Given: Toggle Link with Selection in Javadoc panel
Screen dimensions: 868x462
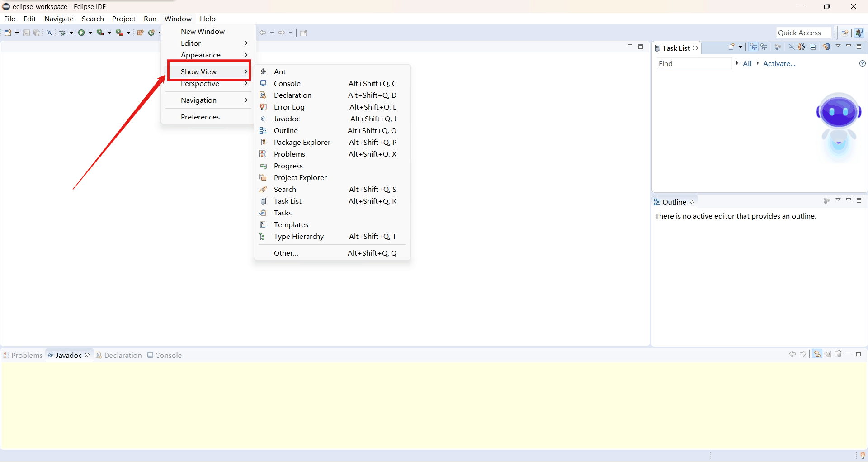Looking at the screenshot, I should coord(817,354).
